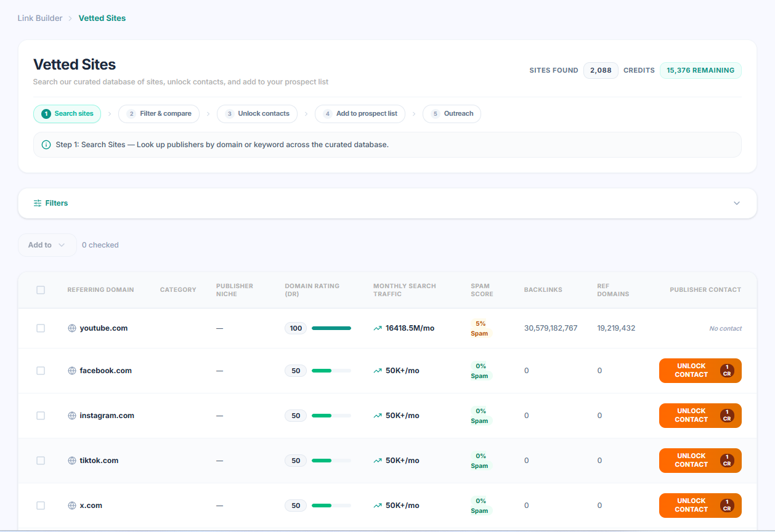The width and height of the screenshot is (775, 532).
Task: Open the Link Builder breadcrumb link
Action: point(40,18)
